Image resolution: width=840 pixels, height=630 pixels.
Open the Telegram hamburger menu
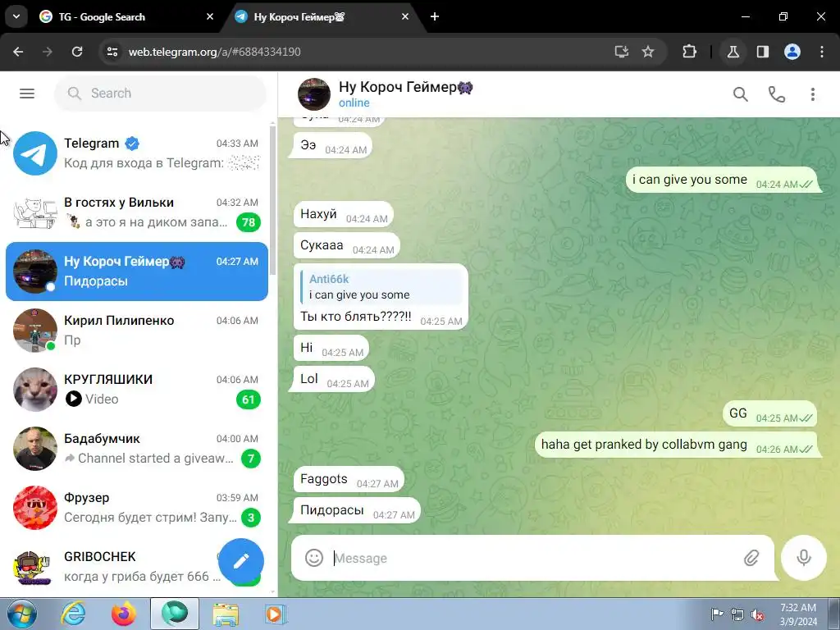[x=27, y=94]
